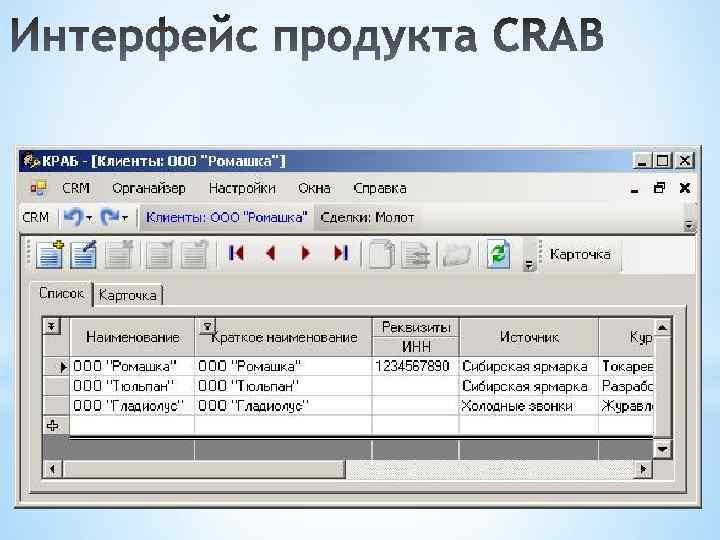Open the Органайзер menu
The image size is (720, 540).
149,188
